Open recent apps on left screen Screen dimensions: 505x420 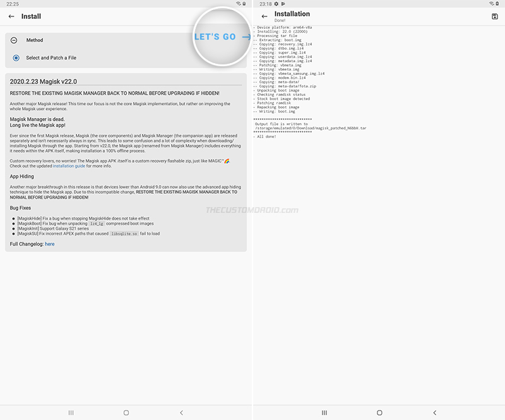coord(71,412)
